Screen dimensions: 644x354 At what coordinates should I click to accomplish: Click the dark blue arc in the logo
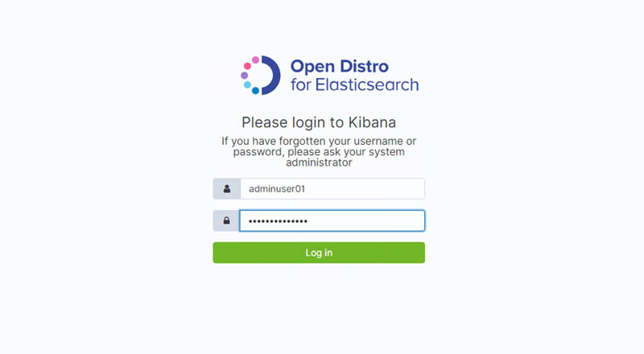point(271,75)
